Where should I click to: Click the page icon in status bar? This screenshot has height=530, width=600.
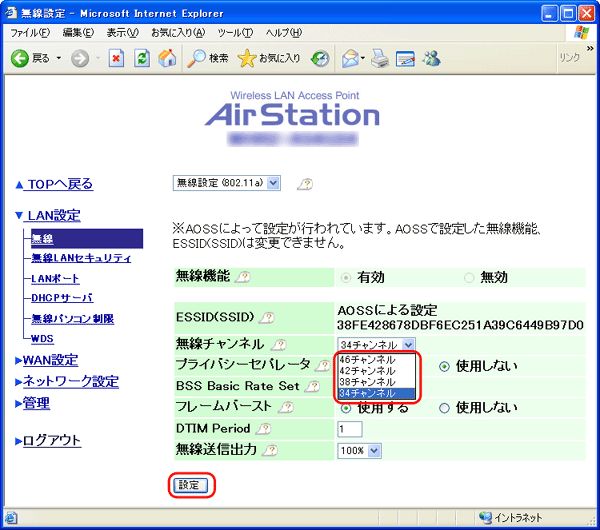click(x=11, y=518)
